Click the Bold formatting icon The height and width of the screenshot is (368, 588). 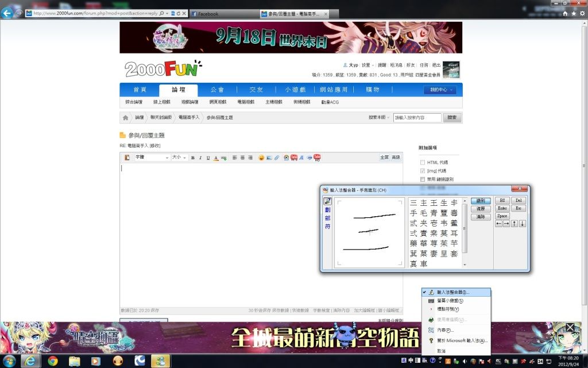(193, 158)
